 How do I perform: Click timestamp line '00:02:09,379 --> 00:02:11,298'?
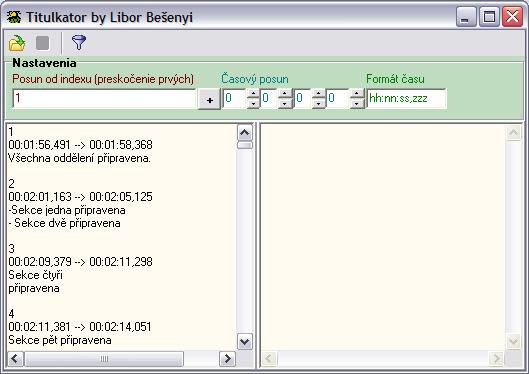click(x=80, y=262)
